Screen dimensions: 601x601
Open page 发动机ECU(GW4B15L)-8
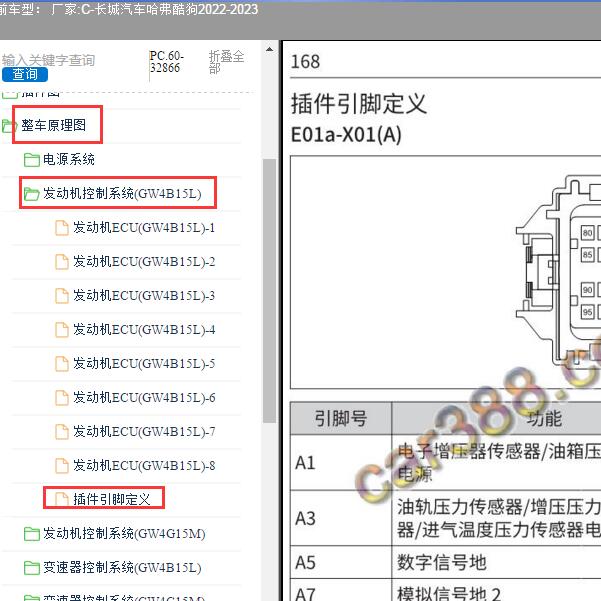(144, 465)
